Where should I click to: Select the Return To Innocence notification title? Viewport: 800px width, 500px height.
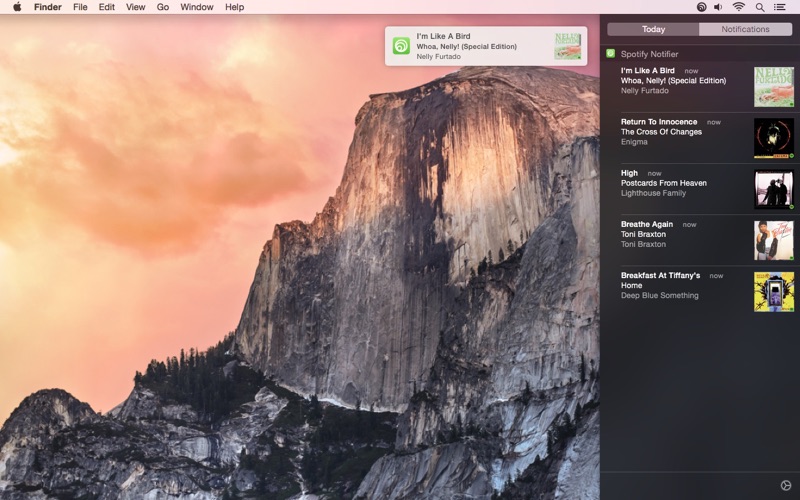pyautogui.click(x=659, y=121)
